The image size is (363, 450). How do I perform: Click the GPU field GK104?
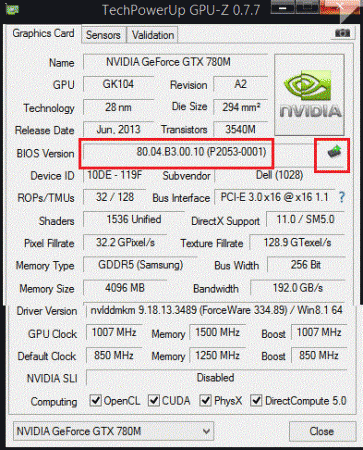tap(119, 84)
